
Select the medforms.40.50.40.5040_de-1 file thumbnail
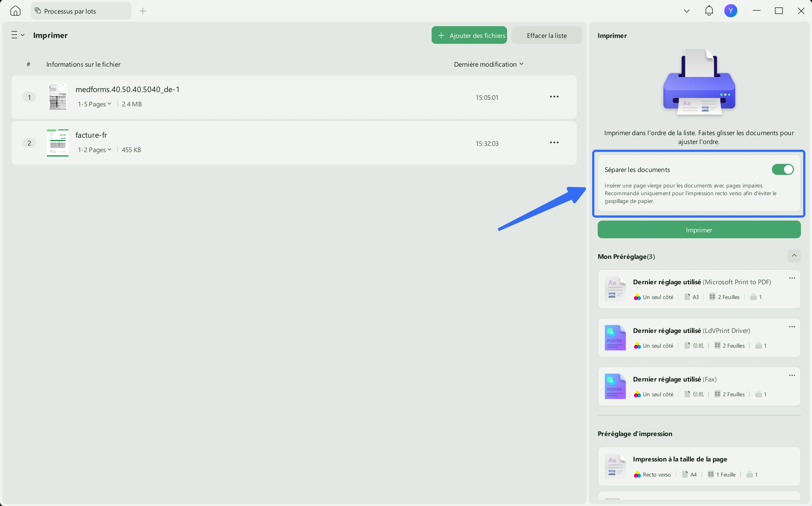click(57, 97)
